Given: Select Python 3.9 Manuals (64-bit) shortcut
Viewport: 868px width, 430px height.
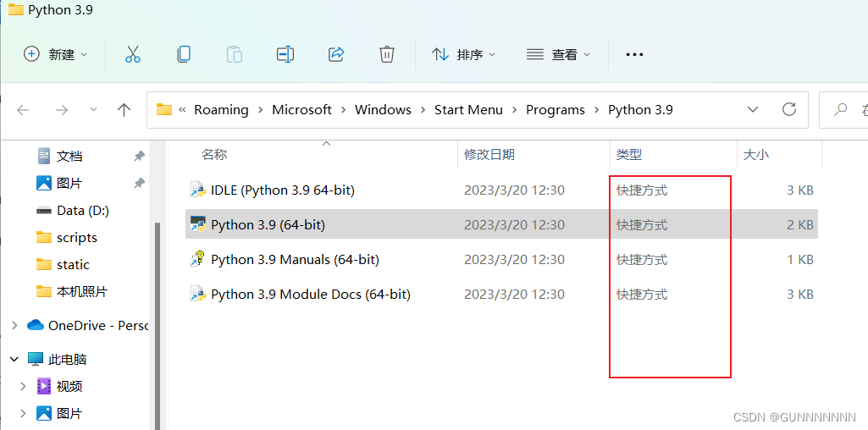Looking at the screenshot, I should pos(501,260).
